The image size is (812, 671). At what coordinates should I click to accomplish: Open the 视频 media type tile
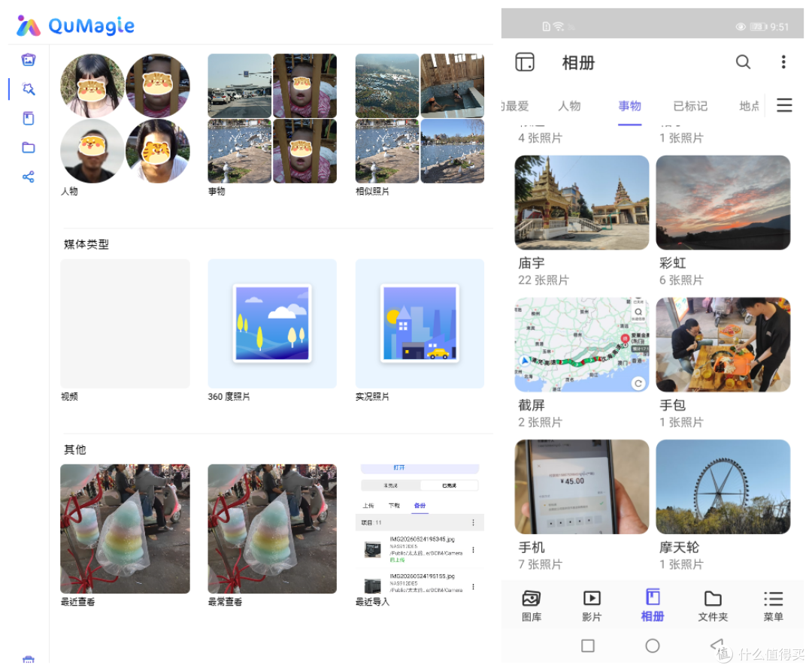(x=125, y=324)
